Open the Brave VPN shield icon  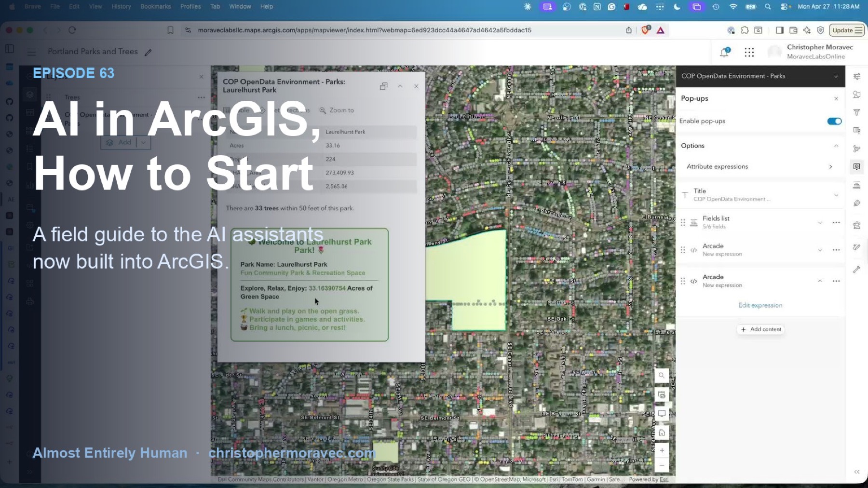(x=820, y=30)
